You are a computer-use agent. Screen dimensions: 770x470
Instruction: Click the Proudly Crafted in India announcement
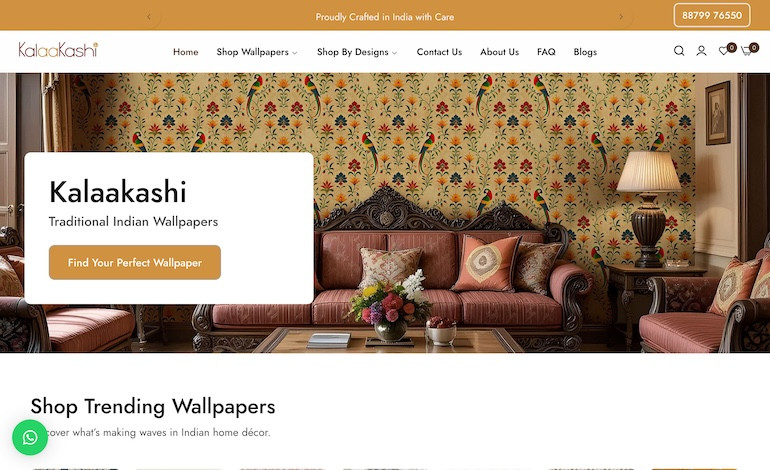385,17
